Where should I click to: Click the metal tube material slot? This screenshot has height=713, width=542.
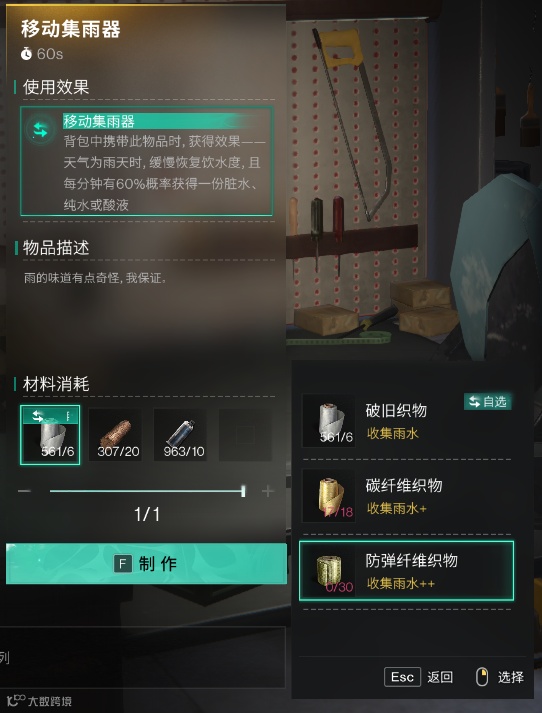180,435
